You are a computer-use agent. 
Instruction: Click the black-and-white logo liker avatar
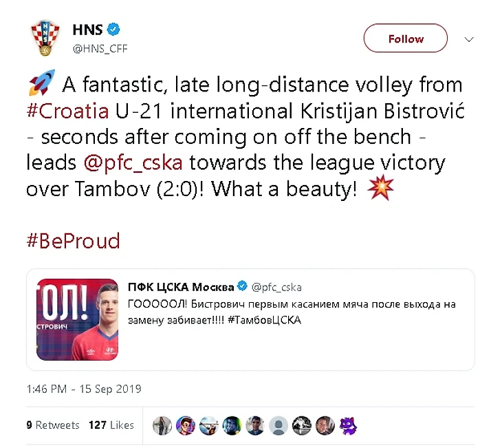pos(302,425)
